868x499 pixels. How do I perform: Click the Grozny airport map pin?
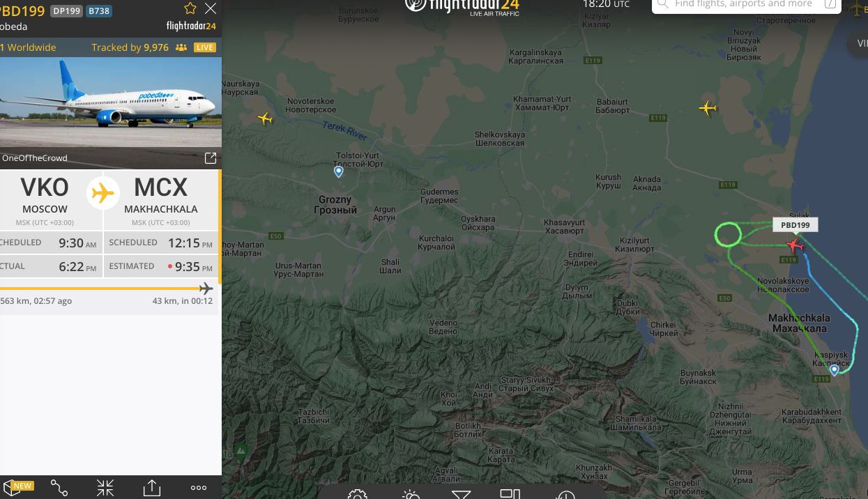pyautogui.click(x=339, y=171)
